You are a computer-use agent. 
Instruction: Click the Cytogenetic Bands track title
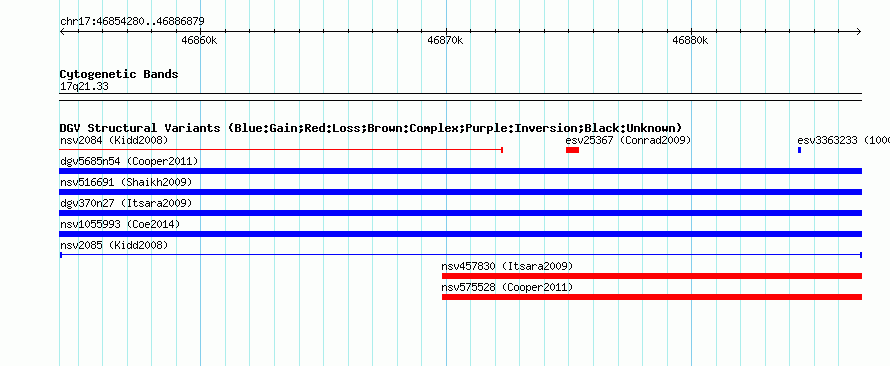click(119, 74)
